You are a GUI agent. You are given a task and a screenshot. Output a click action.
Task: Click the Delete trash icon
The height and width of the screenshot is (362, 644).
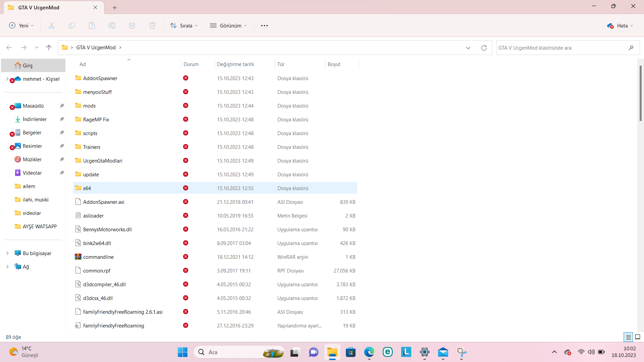(x=152, y=25)
